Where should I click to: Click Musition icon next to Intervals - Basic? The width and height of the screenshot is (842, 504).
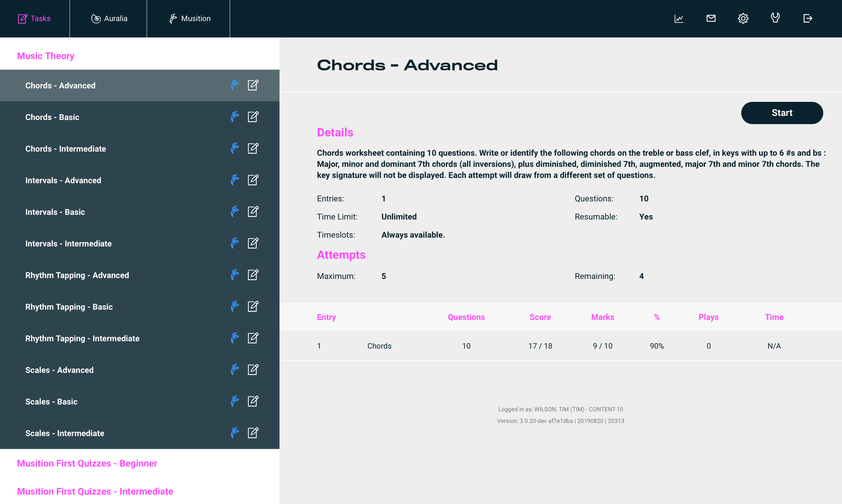pos(235,212)
